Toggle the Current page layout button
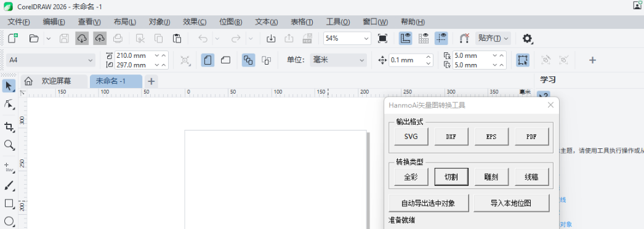The height and width of the screenshot is (229, 644). coord(267,60)
